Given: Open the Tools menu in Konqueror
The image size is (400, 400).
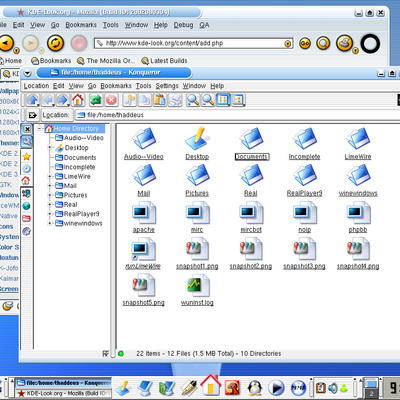Looking at the screenshot, I should coord(143,86).
